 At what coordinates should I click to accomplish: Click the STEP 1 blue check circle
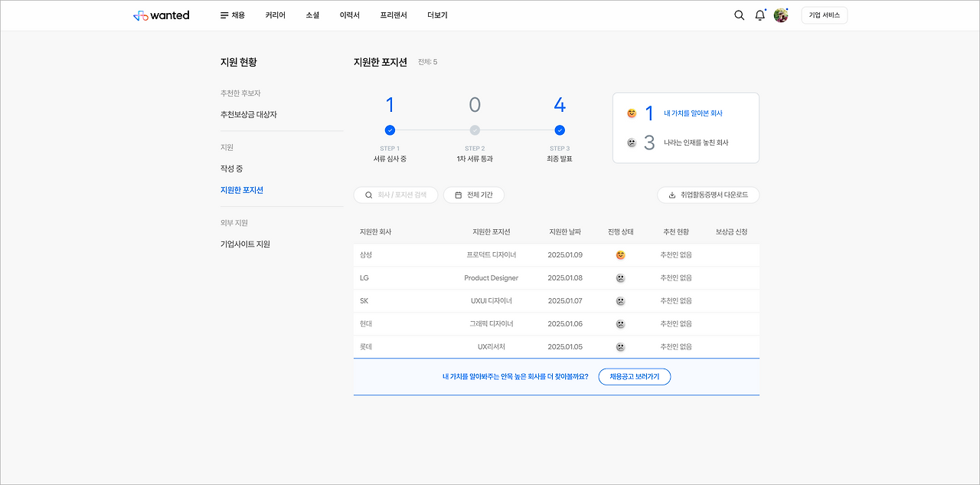[390, 130]
